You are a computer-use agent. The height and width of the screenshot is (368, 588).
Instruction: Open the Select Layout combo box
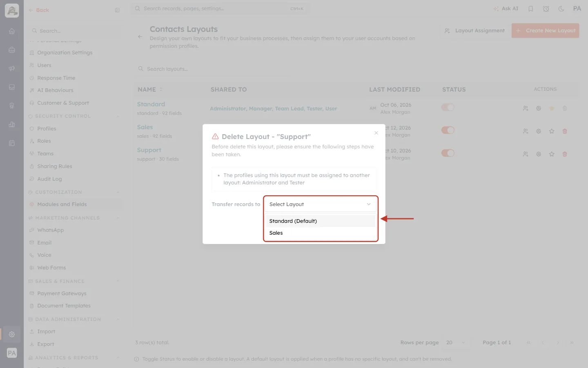321,204
